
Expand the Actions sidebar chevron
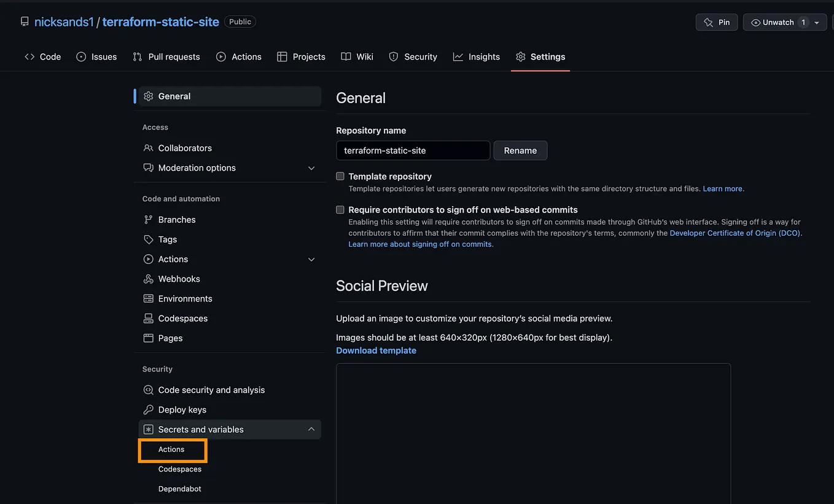point(311,259)
